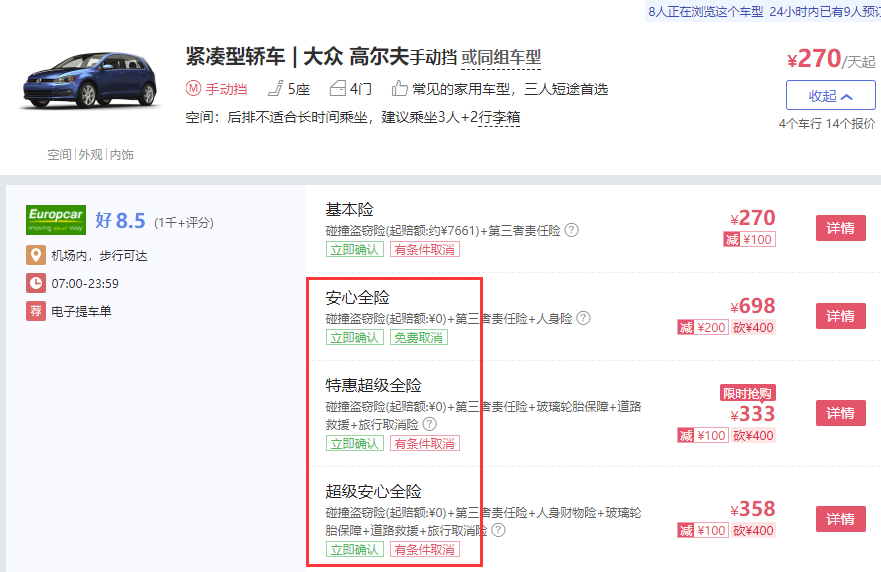Screen dimensions: 881x572
Task: Open 详情 for the 基本险 package
Action: point(840,228)
